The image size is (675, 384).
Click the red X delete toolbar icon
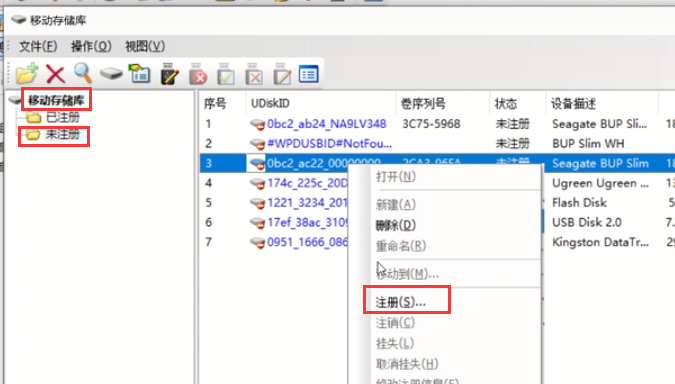(x=55, y=74)
